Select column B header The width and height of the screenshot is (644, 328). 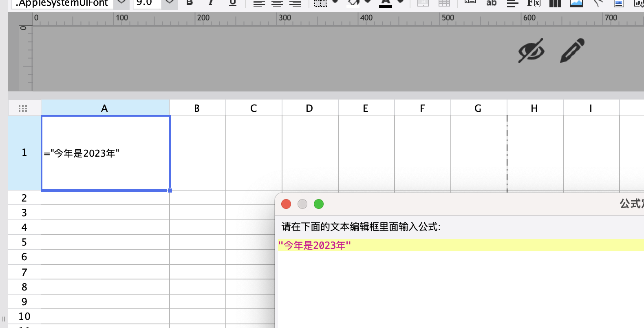click(x=198, y=108)
